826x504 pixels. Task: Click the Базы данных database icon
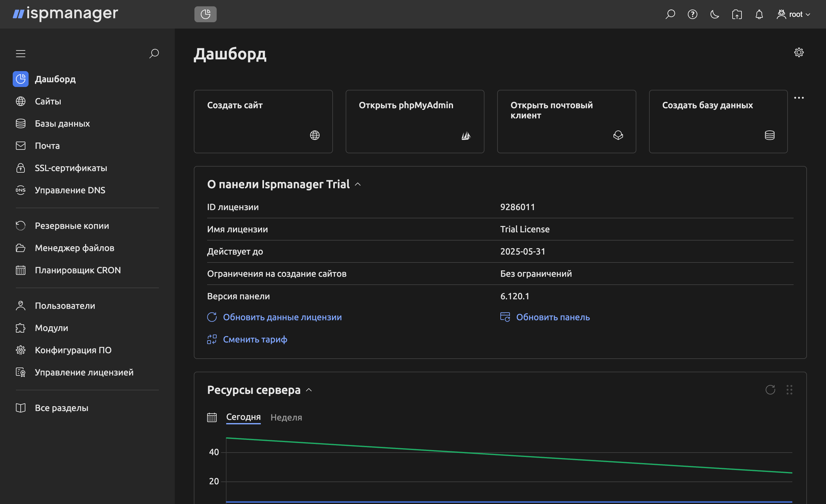[x=21, y=123]
